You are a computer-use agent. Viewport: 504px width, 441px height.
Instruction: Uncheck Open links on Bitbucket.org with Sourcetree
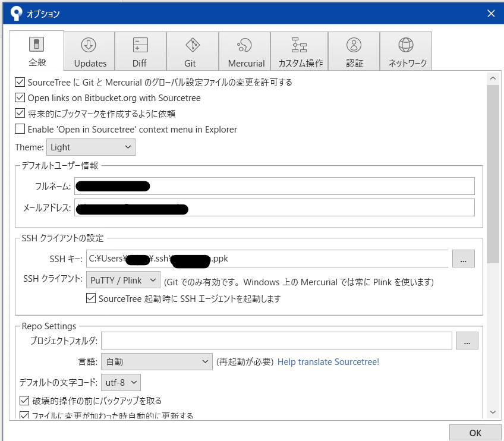click(20, 97)
